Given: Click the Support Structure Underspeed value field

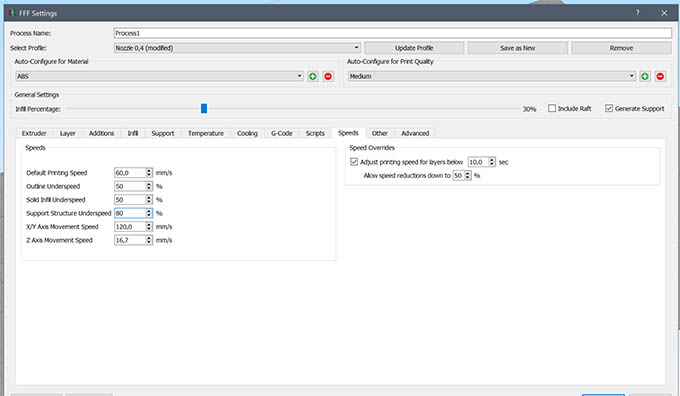Looking at the screenshot, I should pyautogui.click(x=130, y=213).
